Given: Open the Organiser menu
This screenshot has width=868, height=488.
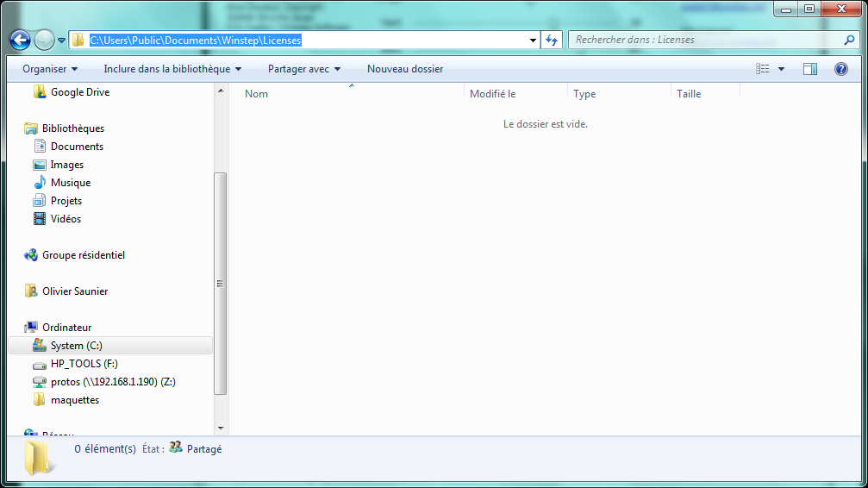Looking at the screenshot, I should coord(50,69).
